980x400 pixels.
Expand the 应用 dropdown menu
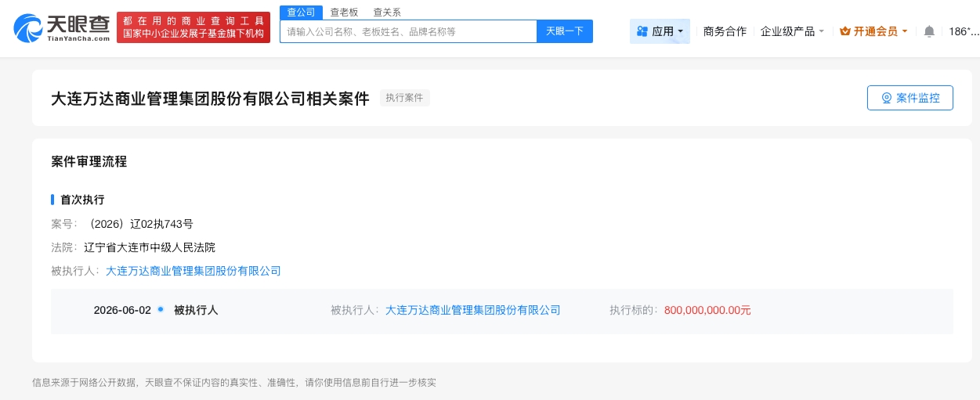pos(660,31)
